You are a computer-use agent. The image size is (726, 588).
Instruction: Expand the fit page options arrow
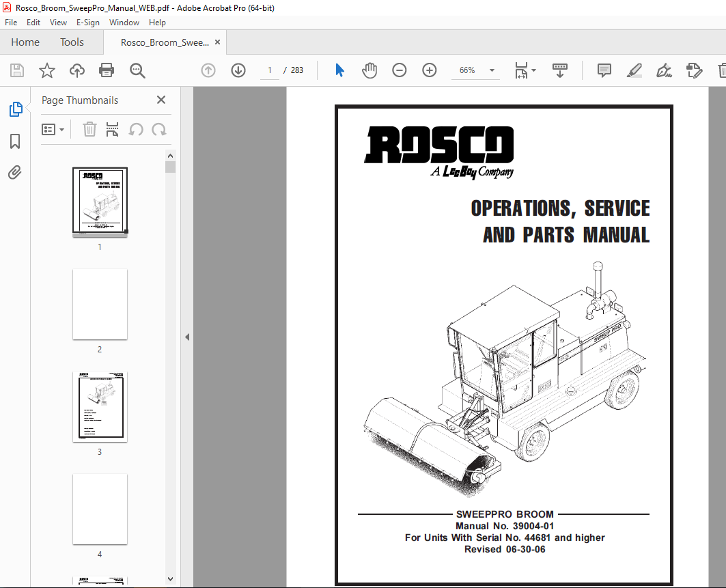(534, 70)
